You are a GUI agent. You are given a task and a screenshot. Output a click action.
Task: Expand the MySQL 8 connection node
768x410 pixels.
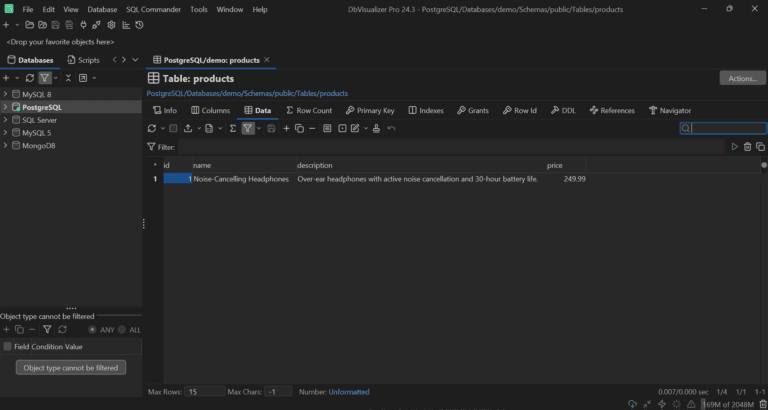click(5, 94)
